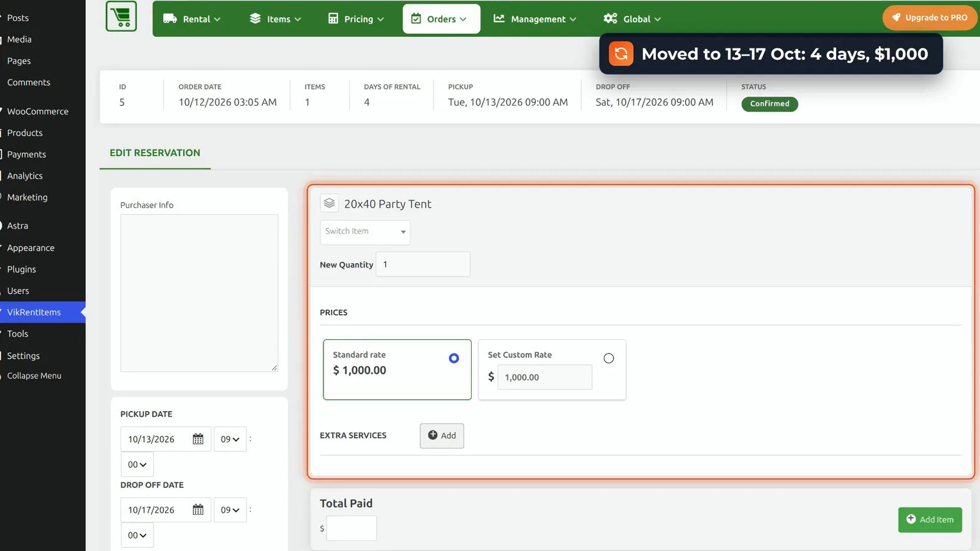Open the pickup hour 09 dropdown

click(x=230, y=439)
